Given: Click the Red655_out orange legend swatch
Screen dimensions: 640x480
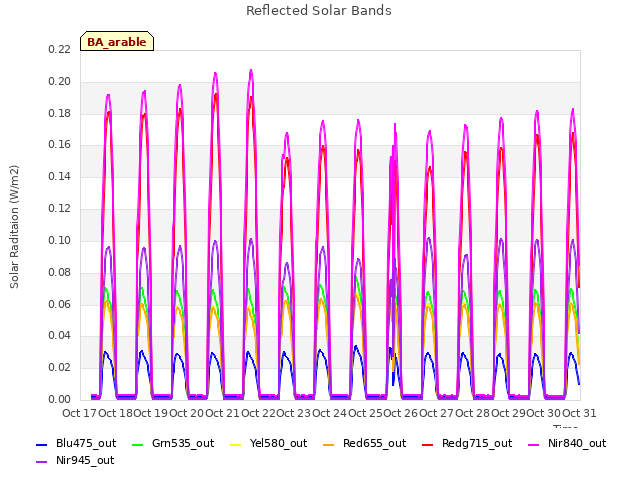Looking at the screenshot, I should click(x=329, y=445).
